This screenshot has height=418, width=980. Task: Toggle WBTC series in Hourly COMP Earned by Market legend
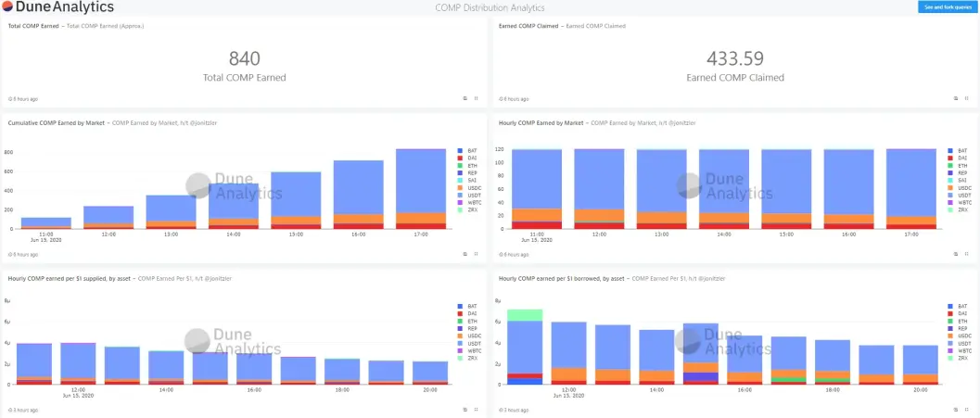[960, 202]
